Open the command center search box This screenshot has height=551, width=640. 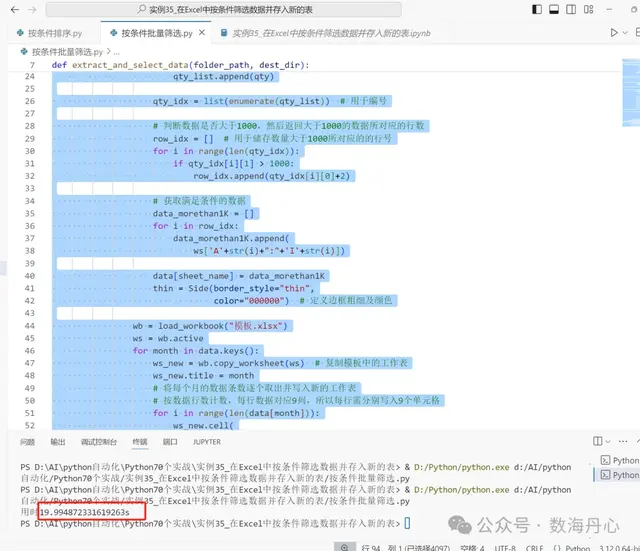coord(224,9)
